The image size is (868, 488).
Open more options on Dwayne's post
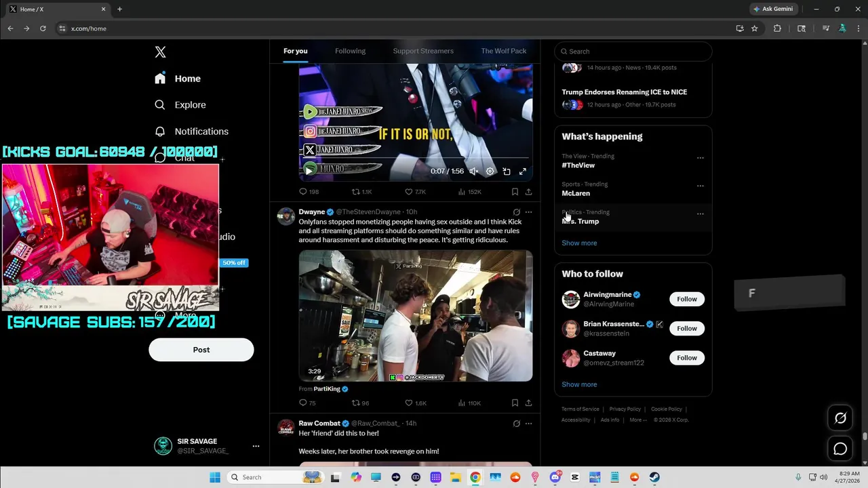pos(528,212)
